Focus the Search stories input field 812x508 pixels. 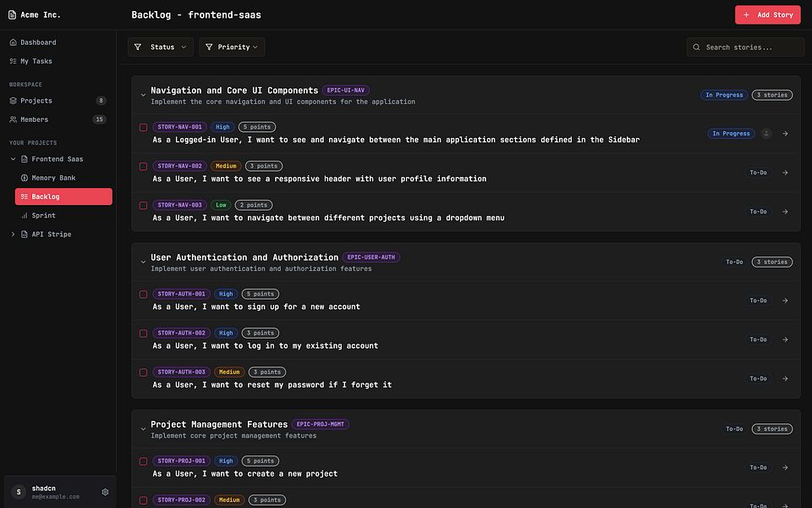[745, 47]
